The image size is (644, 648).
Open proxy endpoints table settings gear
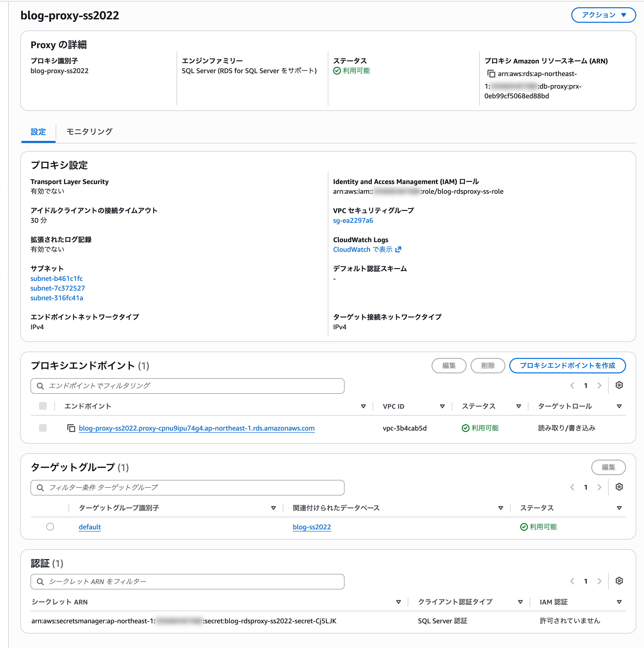619,385
